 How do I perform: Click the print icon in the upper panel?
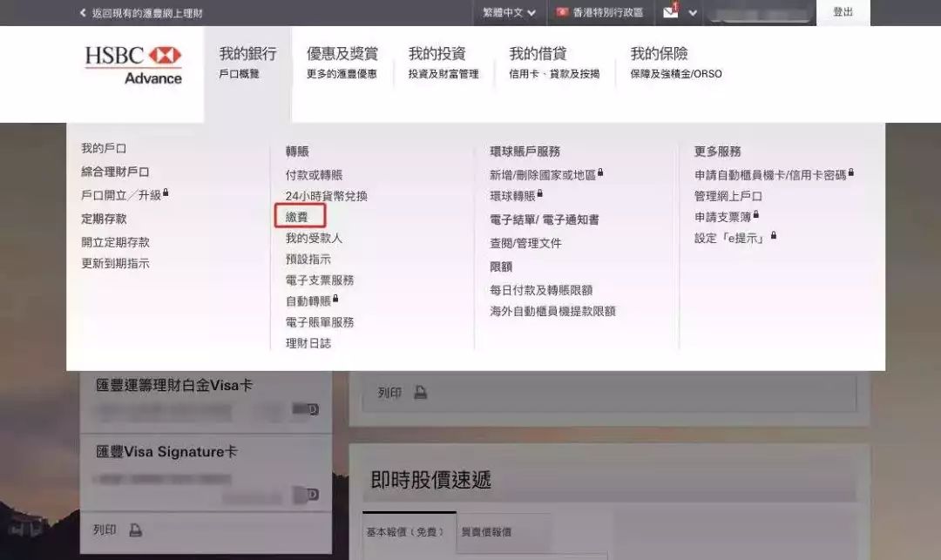click(422, 393)
